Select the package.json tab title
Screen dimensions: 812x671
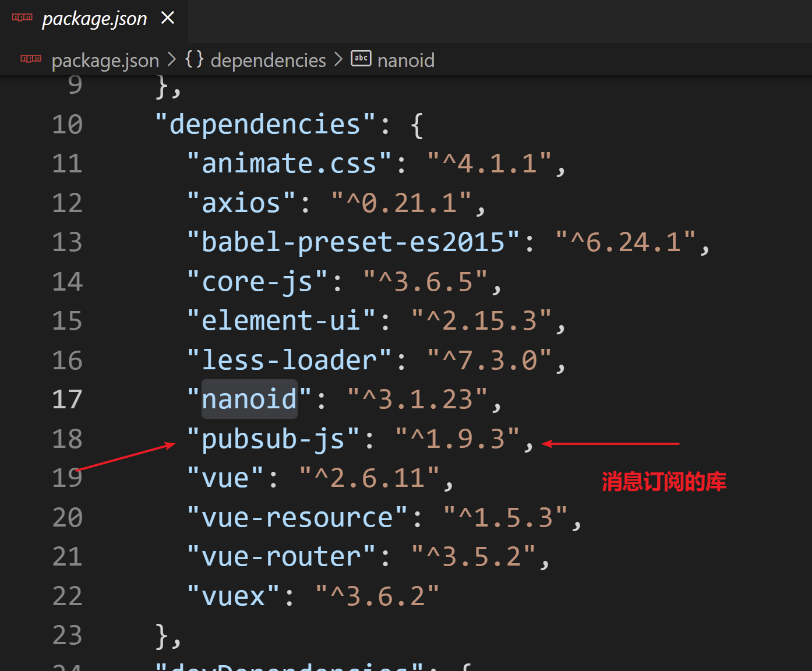[x=94, y=19]
